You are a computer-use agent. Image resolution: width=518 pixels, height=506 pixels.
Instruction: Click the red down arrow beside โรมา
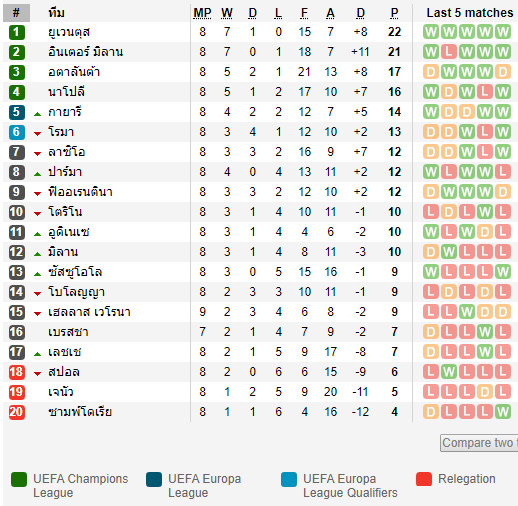click(x=37, y=134)
